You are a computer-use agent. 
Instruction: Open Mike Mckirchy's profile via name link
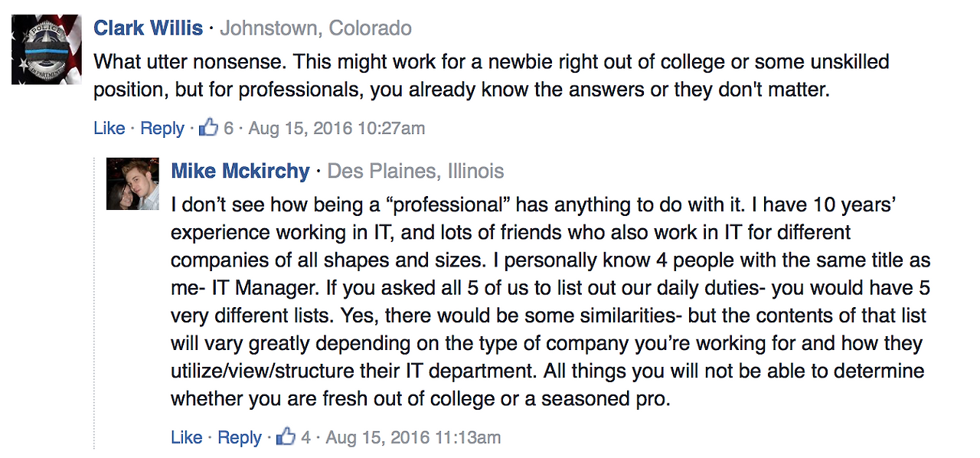point(240,171)
